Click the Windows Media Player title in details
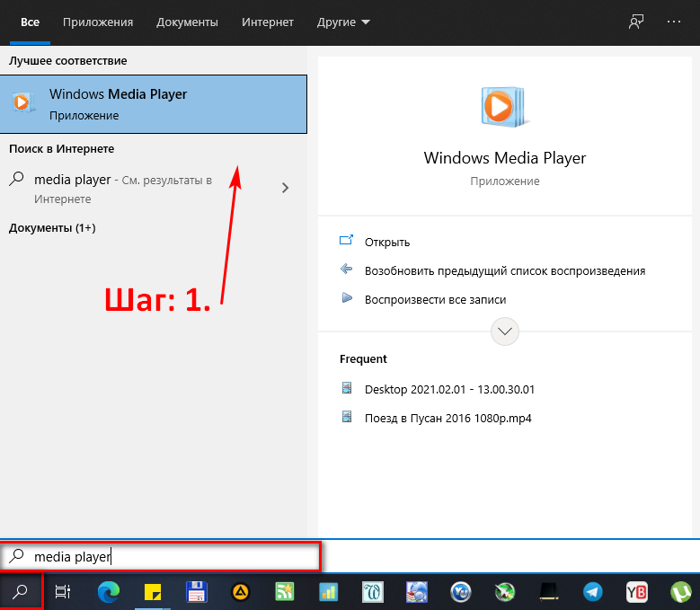Screen dimensions: 700x610 coord(504,158)
